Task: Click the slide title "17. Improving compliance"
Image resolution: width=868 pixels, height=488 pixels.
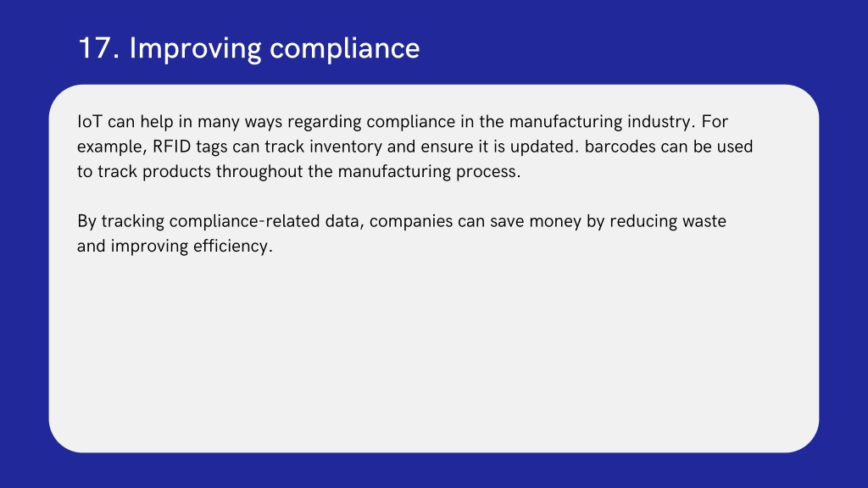Action: [248, 48]
